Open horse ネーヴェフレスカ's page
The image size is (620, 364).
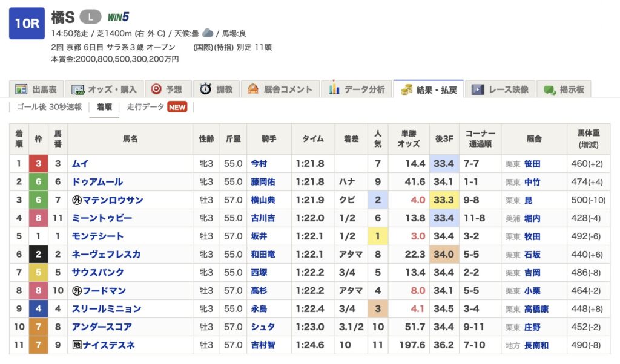[x=106, y=255]
